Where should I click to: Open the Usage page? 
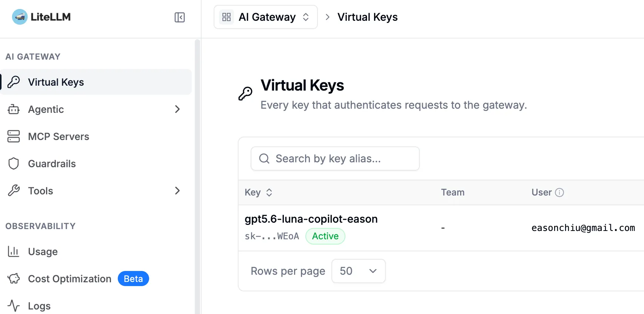coord(96,251)
